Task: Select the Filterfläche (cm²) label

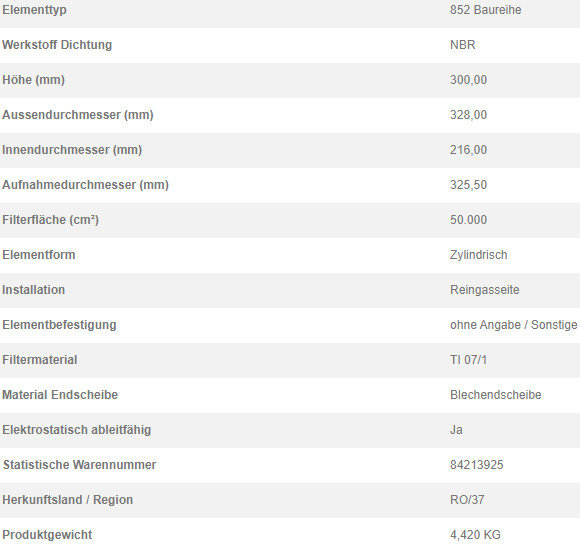Action: click(x=50, y=220)
